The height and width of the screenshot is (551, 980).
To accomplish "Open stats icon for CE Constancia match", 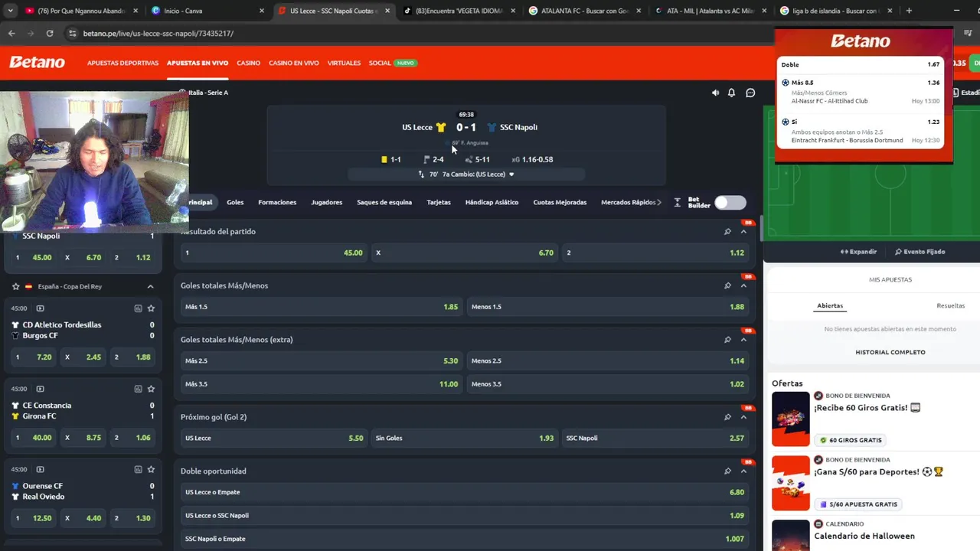I will [x=138, y=389].
